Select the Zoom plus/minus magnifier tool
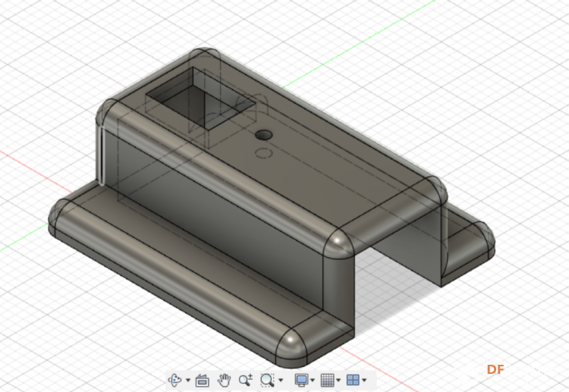This screenshot has width=569, height=392. pyautogui.click(x=246, y=380)
